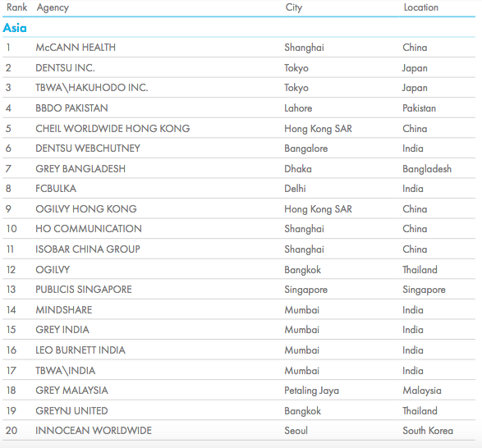This screenshot has width=482, height=448.
Task: Select Petaling Jaya city cell
Action: 312,391
